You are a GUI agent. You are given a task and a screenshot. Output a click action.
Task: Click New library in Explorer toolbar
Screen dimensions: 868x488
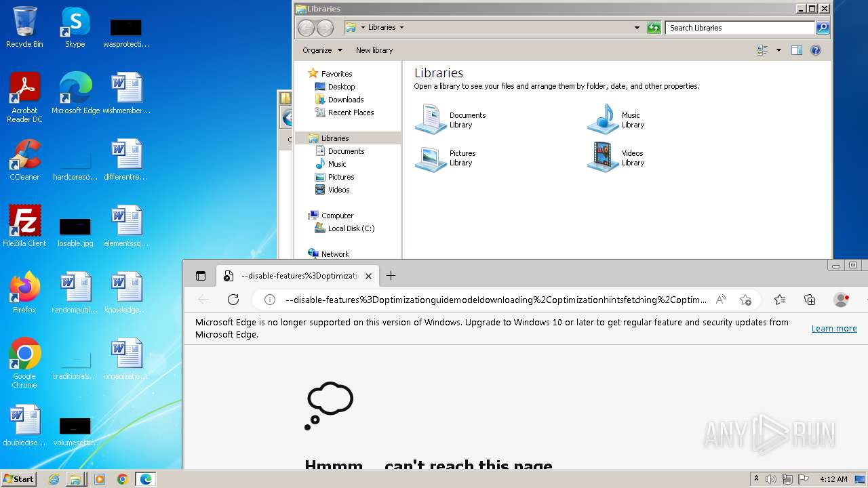click(374, 50)
